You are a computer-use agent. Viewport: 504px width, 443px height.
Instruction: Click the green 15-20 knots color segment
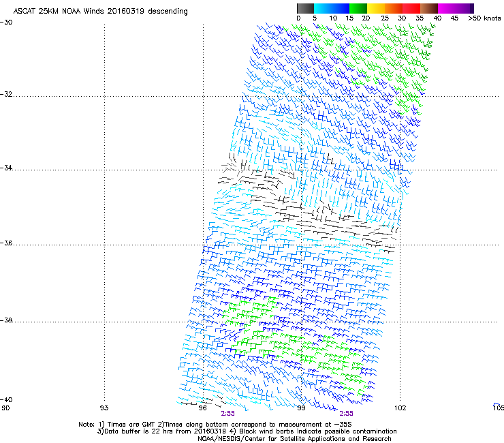pos(358,8)
